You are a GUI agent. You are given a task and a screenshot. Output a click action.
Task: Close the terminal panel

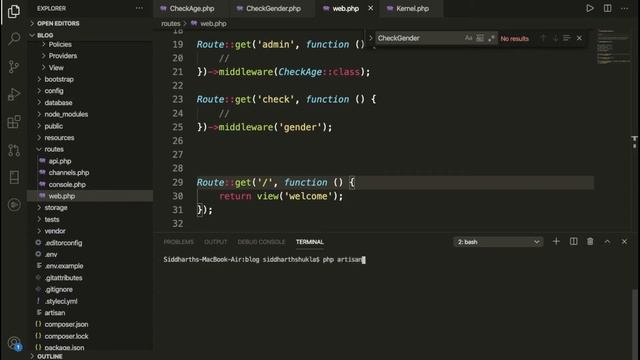point(624,242)
